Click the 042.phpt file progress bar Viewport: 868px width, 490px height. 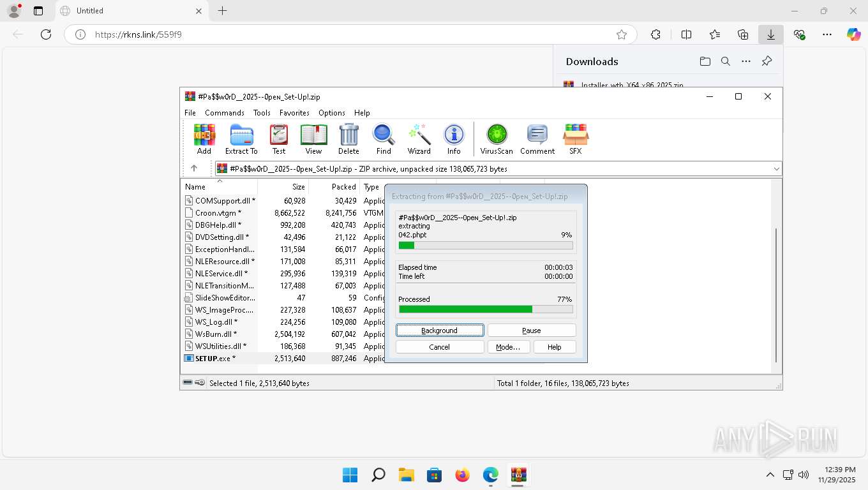click(486, 245)
